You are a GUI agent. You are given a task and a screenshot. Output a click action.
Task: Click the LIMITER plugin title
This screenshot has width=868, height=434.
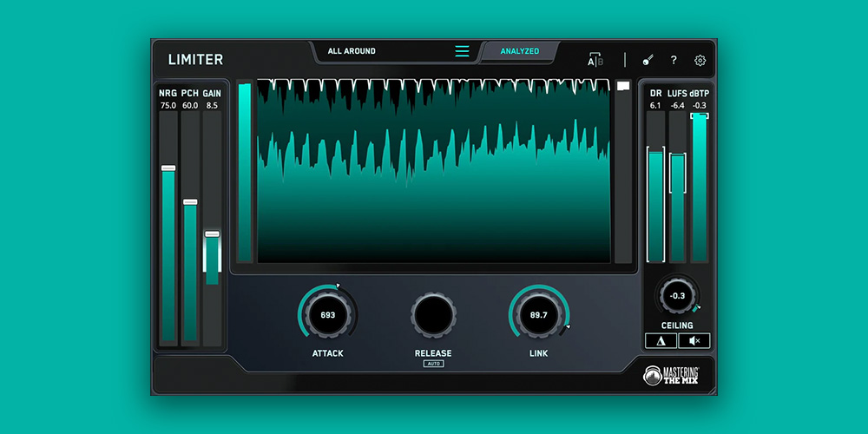tap(195, 60)
